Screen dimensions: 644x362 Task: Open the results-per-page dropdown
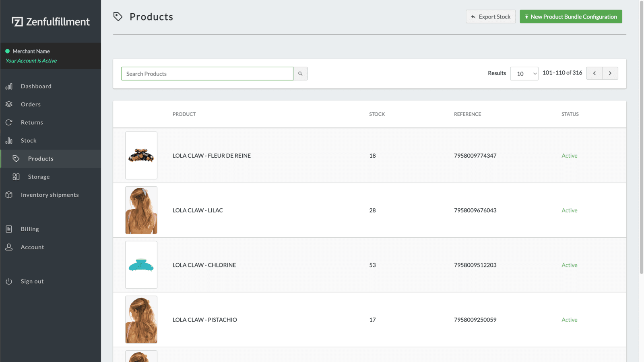524,74
